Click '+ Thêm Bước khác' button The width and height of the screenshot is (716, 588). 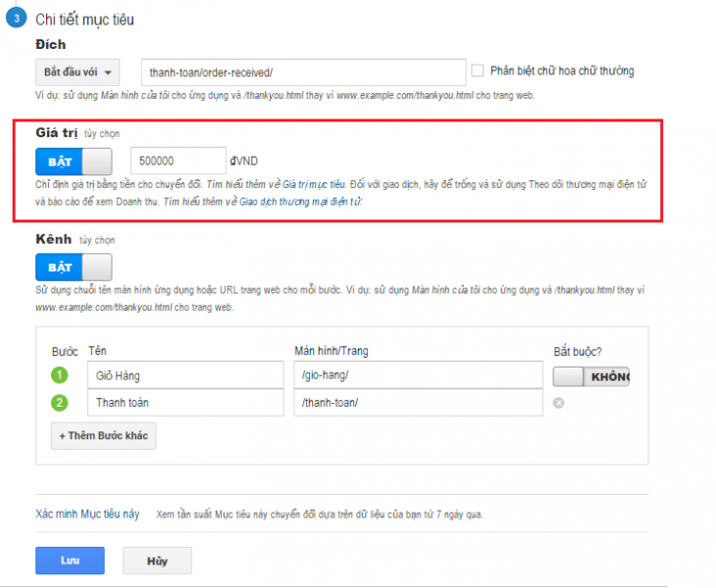(103, 435)
